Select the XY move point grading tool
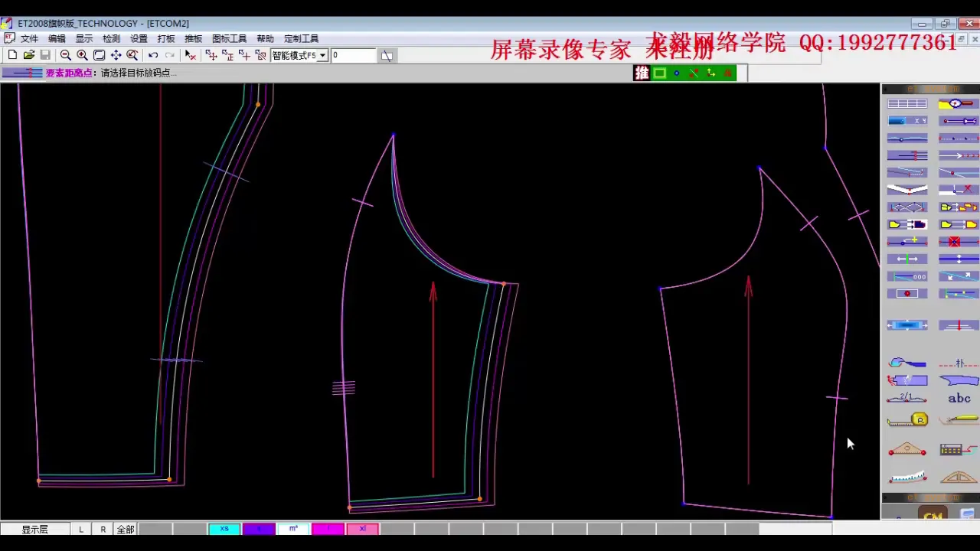Screen dimensions: 980x551 click(907, 121)
